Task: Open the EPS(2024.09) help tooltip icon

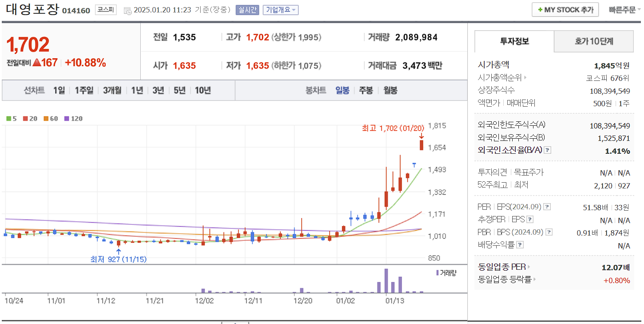Action: click(x=548, y=207)
